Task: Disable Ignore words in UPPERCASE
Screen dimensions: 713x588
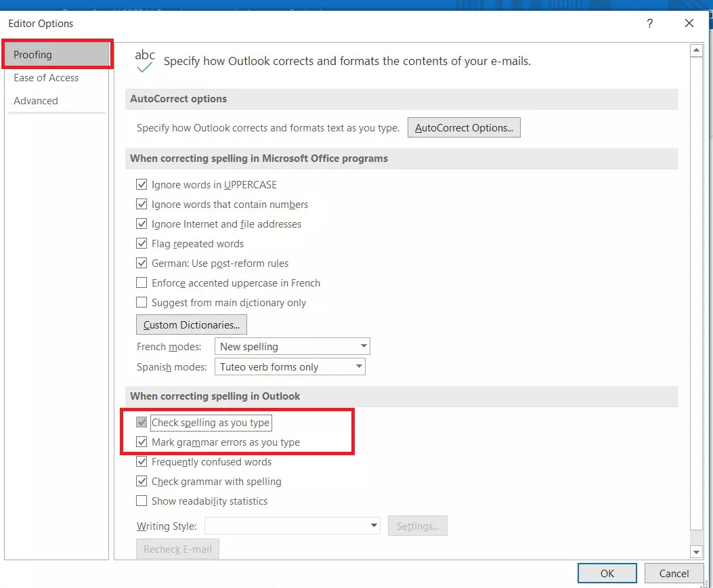Action: [x=142, y=184]
